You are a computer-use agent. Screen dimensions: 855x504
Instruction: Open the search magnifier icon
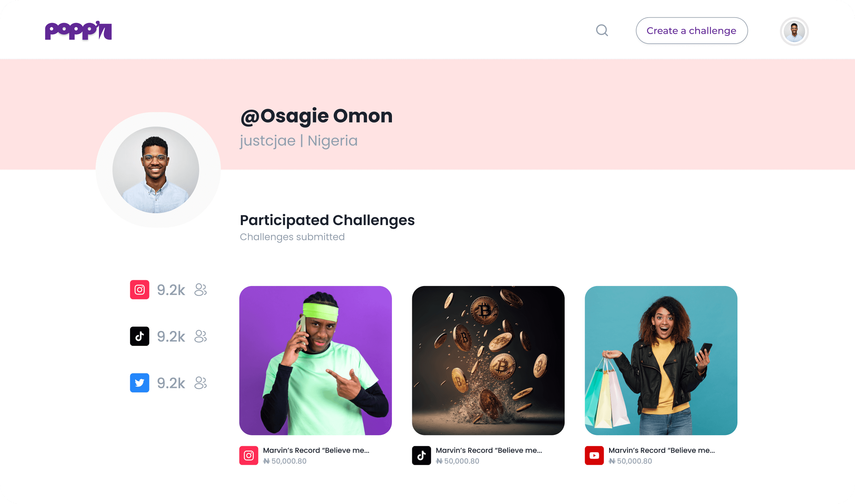(602, 30)
